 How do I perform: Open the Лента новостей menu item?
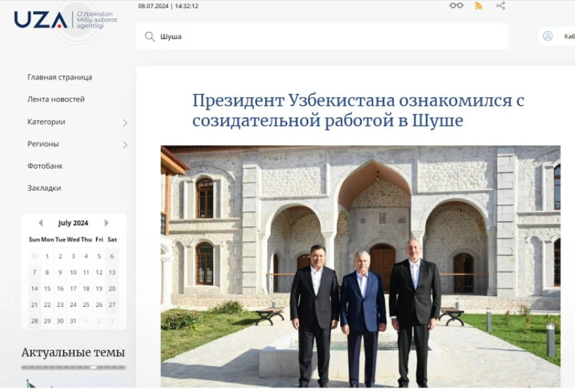[x=56, y=100]
